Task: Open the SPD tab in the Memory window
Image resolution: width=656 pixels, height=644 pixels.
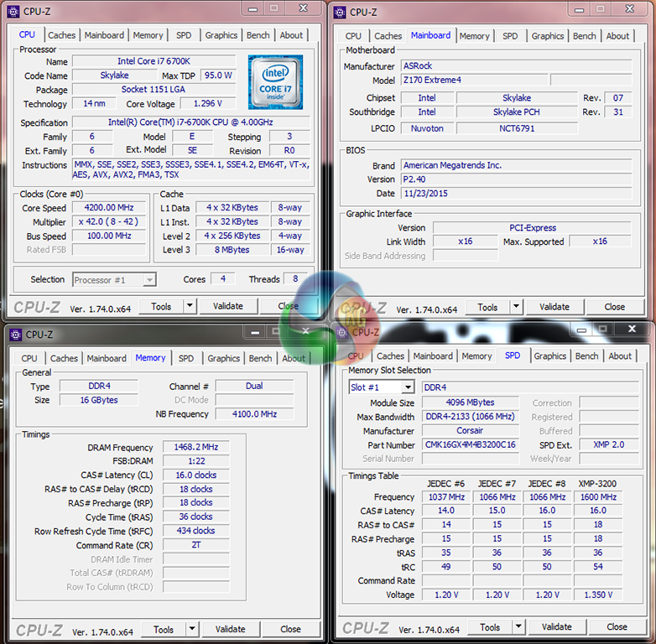Action: tap(186, 359)
